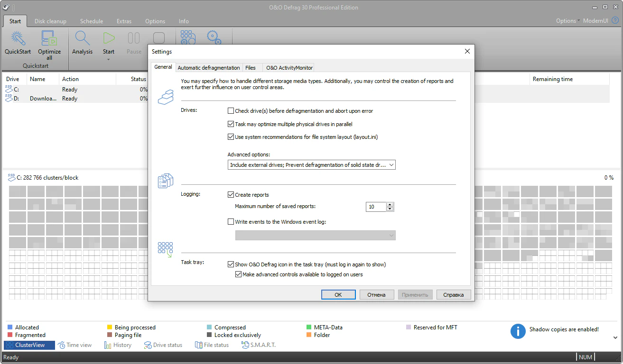
Task: Toggle advanced controls for logged on users
Action: (239, 274)
